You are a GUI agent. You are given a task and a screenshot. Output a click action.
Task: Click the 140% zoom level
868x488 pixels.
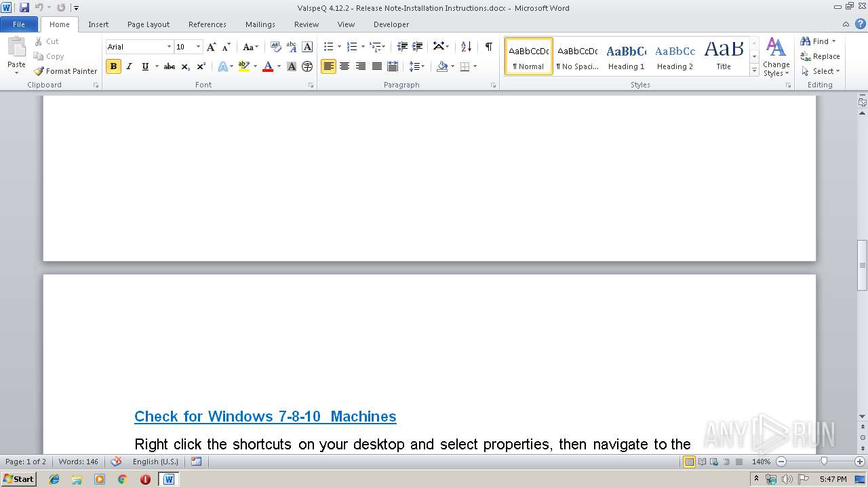tap(761, 462)
